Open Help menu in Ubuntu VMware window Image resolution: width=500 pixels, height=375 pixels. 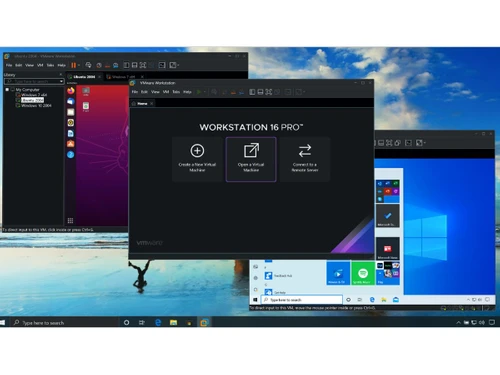[x=62, y=65]
